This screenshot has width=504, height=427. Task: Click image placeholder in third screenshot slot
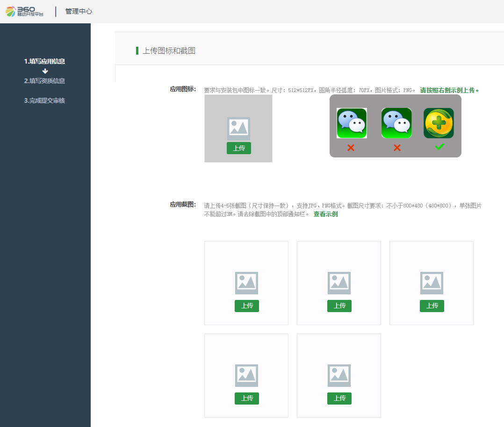432,283
